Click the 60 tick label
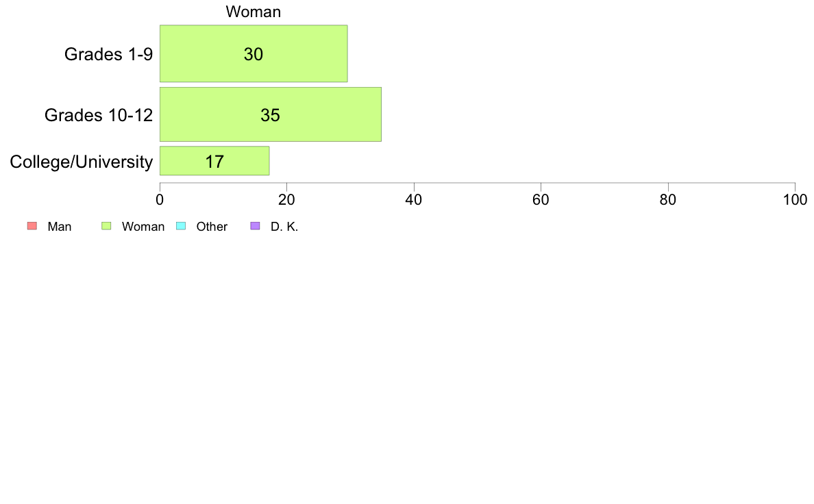 tap(541, 200)
